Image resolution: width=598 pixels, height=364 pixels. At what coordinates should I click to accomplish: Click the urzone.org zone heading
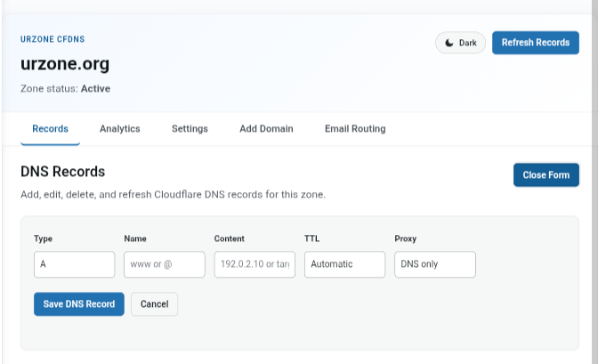point(65,64)
